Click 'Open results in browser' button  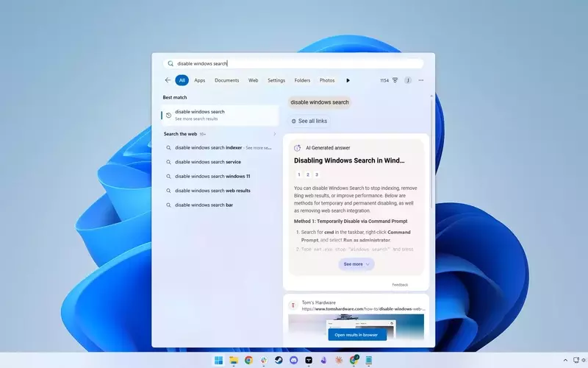pyautogui.click(x=357, y=335)
